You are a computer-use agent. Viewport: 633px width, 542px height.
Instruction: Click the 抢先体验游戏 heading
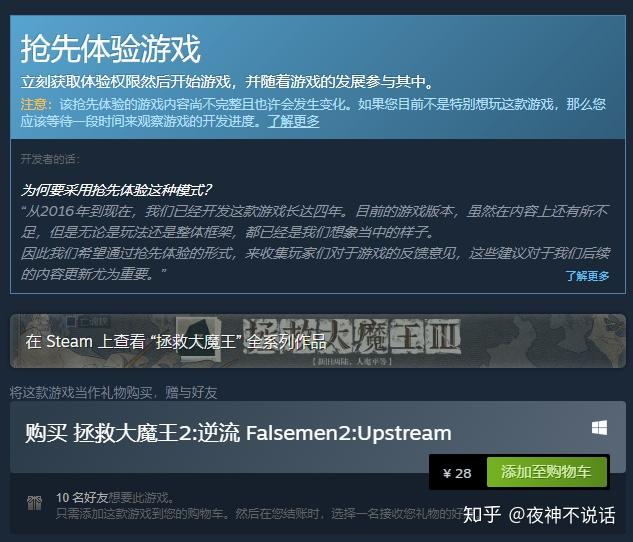click(111, 49)
